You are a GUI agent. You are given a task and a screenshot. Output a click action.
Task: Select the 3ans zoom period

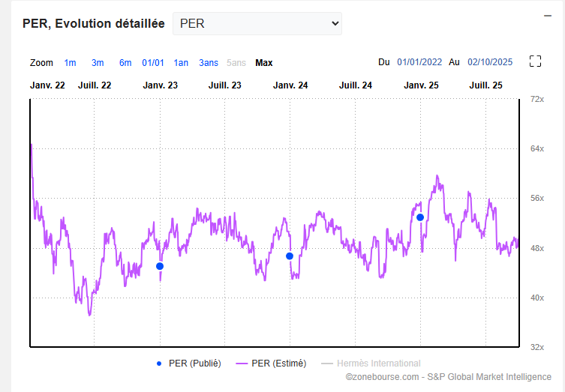pyautogui.click(x=209, y=63)
